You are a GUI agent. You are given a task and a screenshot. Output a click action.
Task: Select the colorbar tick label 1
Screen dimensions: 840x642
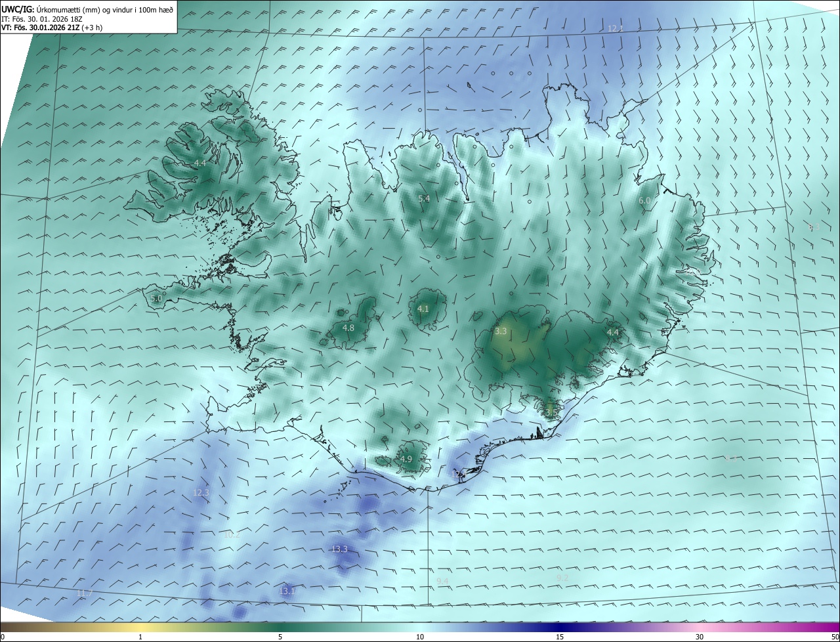point(140,637)
